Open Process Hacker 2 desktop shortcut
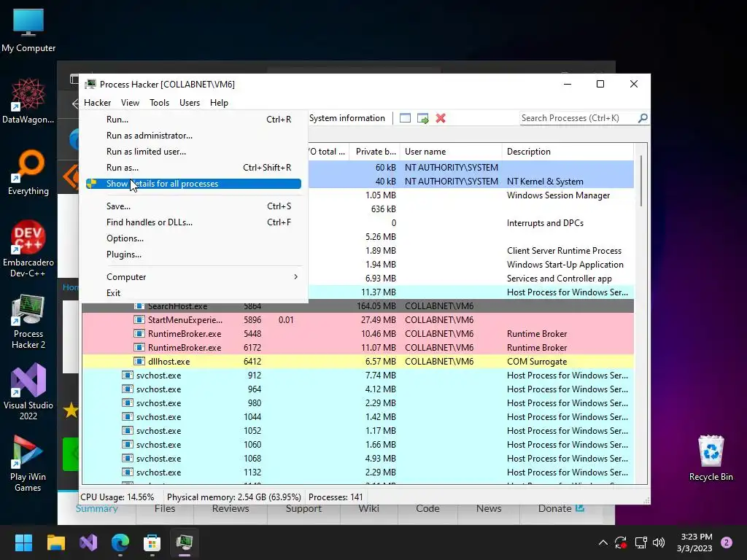Image resolution: width=747 pixels, height=560 pixels. pyautogui.click(x=28, y=322)
